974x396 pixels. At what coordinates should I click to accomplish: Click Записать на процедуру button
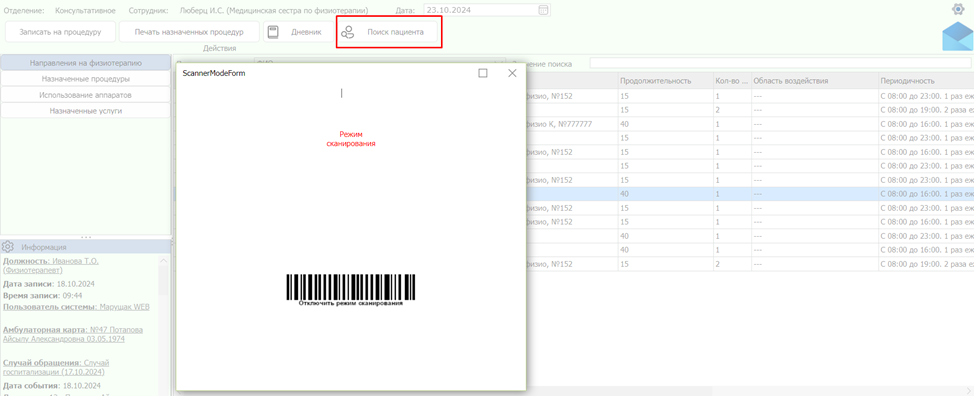click(x=59, y=32)
